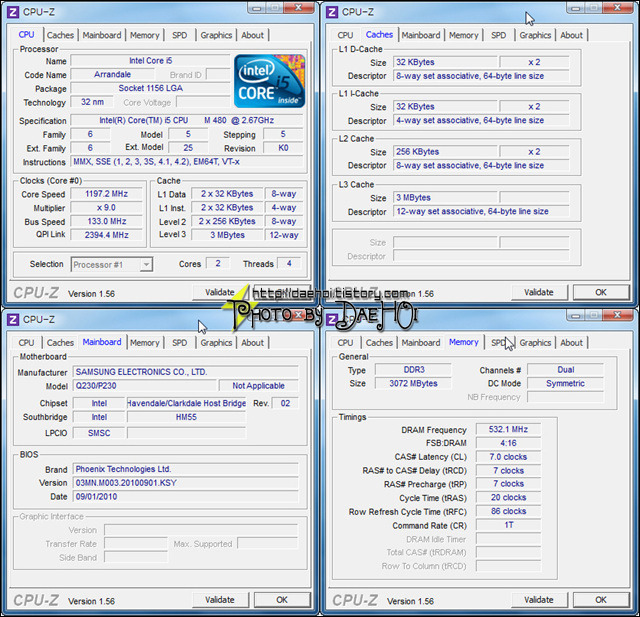Click the 'K0' revision value
Image resolution: width=640 pixels, height=617 pixels.
click(283, 148)
